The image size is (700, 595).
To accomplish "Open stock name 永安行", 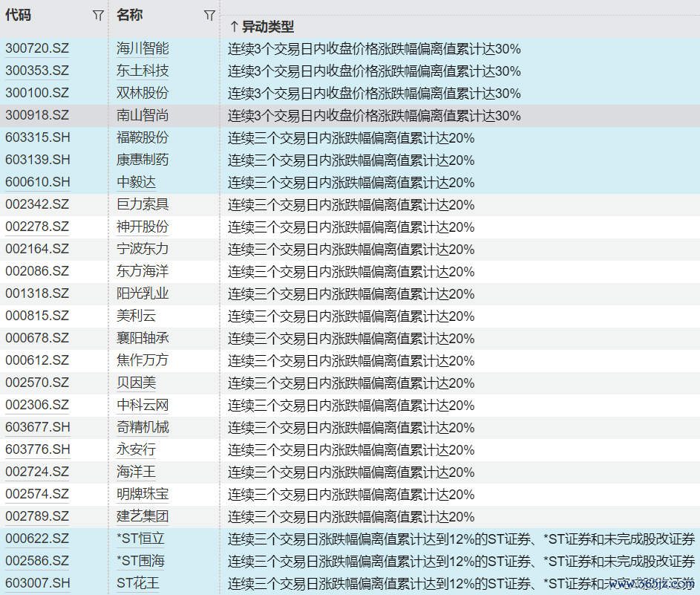I will pyautogui.click(x=136, y=449).
